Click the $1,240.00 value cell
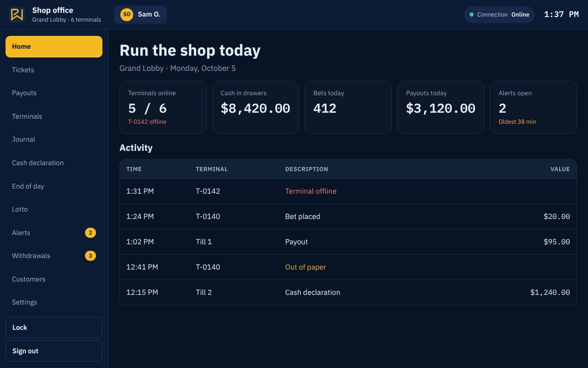 (x=550, y=293)
